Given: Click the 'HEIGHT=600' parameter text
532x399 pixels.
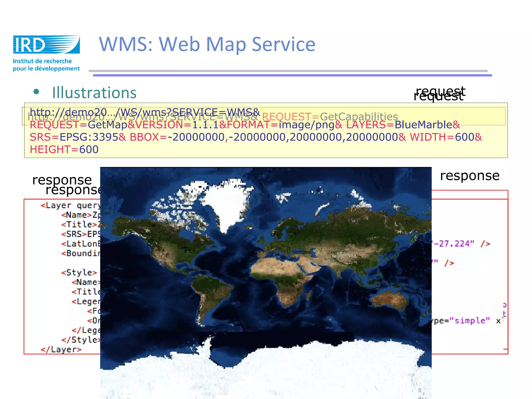Looking at the screenshot, I should [64, 149].
